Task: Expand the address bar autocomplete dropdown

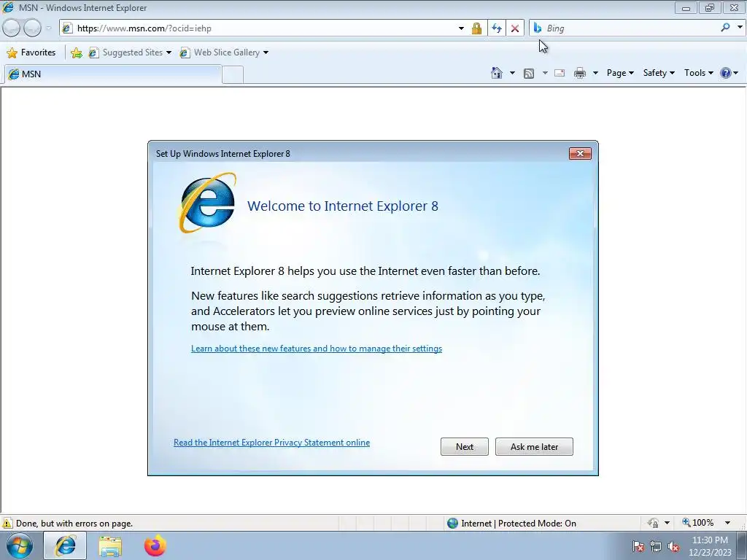Action: point(461,28)
